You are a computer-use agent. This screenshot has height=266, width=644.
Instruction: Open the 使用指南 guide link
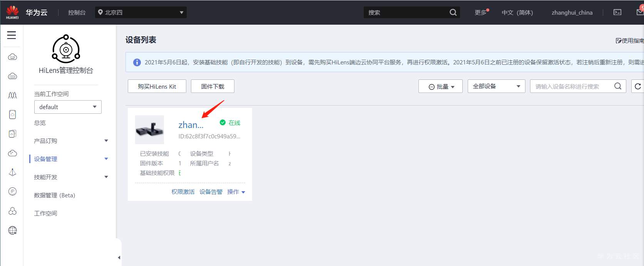(630, 40)
